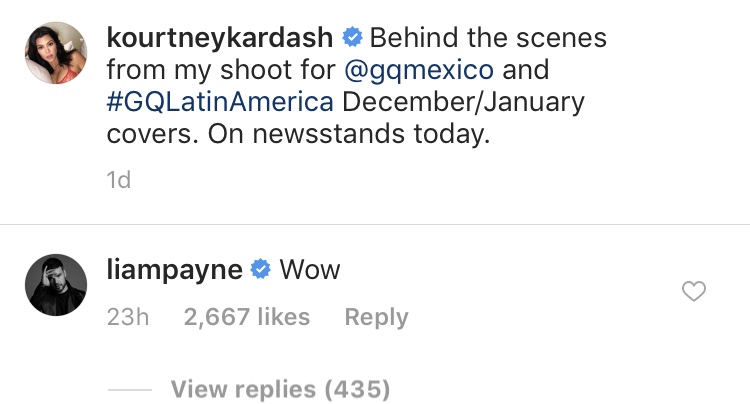Screen dimensions: 750x404
Task: Click "On newsstands today." caption text
Action: (x=347, y=134)
